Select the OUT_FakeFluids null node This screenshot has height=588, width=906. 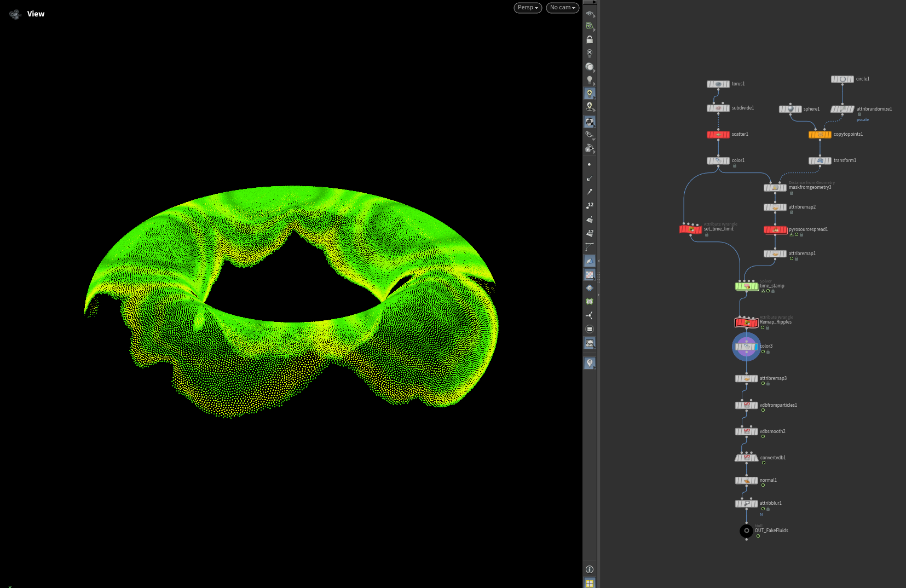pyautogui.click(x=746, y=531)
